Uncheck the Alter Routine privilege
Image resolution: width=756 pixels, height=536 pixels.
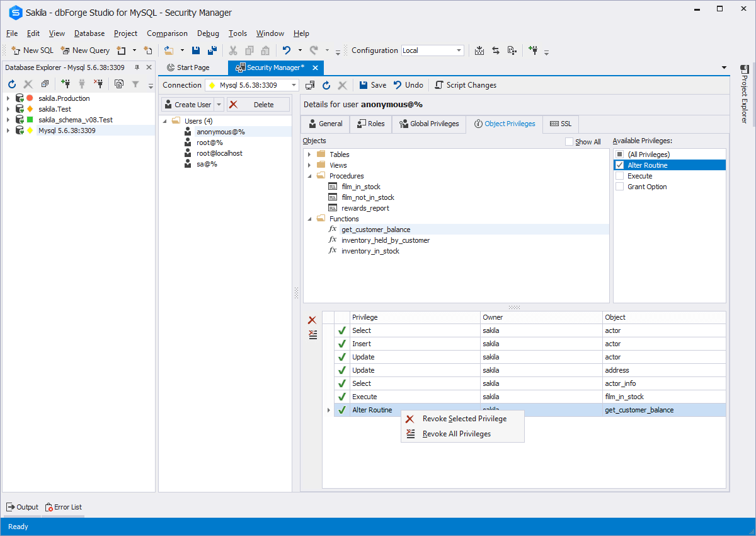[619, 165]
